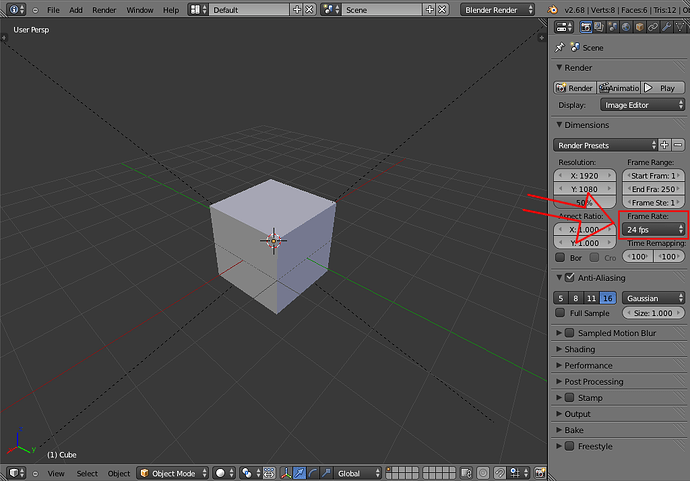Select the translate manipulator arrow
Viewport: 690px width, 481px height.
(x=299, y=473)
